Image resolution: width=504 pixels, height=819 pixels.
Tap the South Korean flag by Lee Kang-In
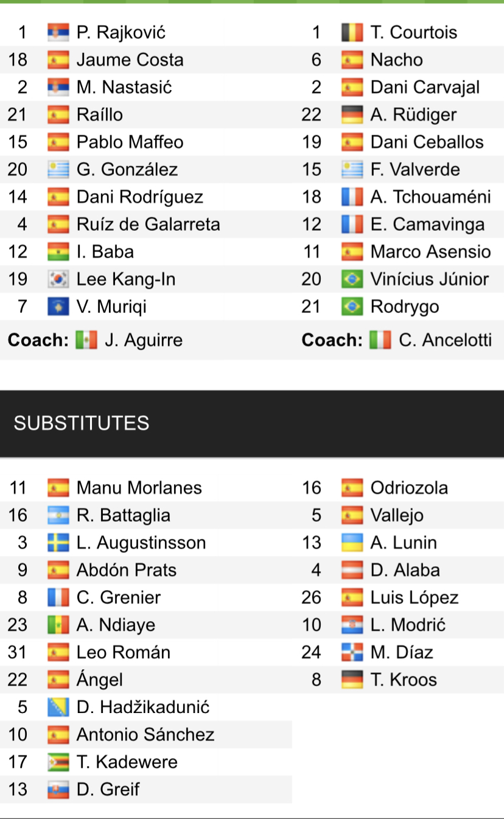click(x=58, y=279)
